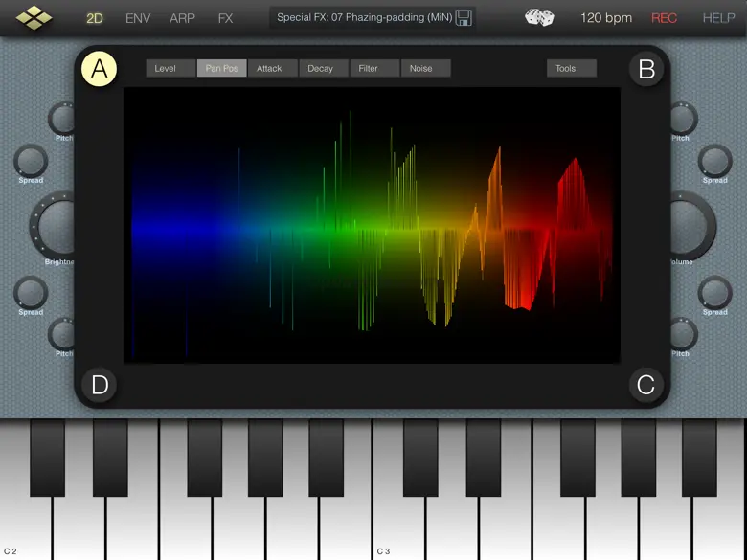Switch to 2D mode
Viewport: 747px width, 560px height.
pos(94,18)
